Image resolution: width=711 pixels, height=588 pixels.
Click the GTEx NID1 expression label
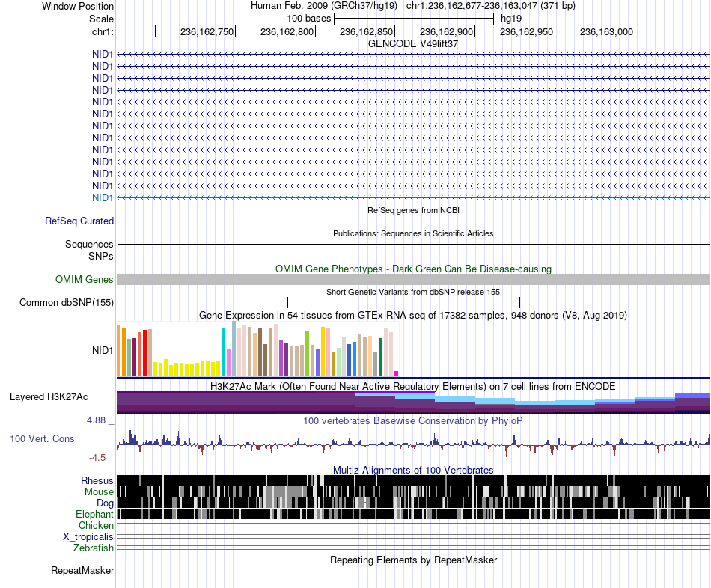(103, 350)
